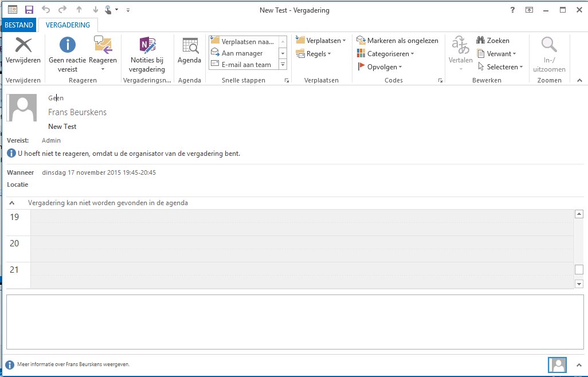Click Markeren als ongelezen
Screen dimensions: 588x377
(397, 41)
